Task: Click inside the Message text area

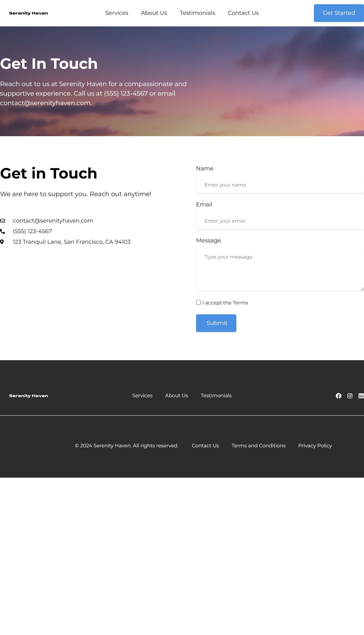Action: tap(279, 270)
